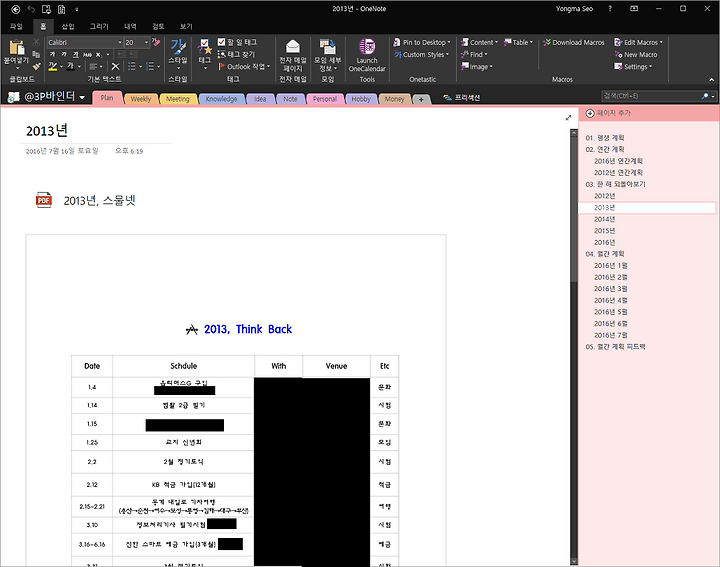This screenshot has width=720, height=567.
Task: Click the Paste clipboard icon
Action: coord(17,47)
